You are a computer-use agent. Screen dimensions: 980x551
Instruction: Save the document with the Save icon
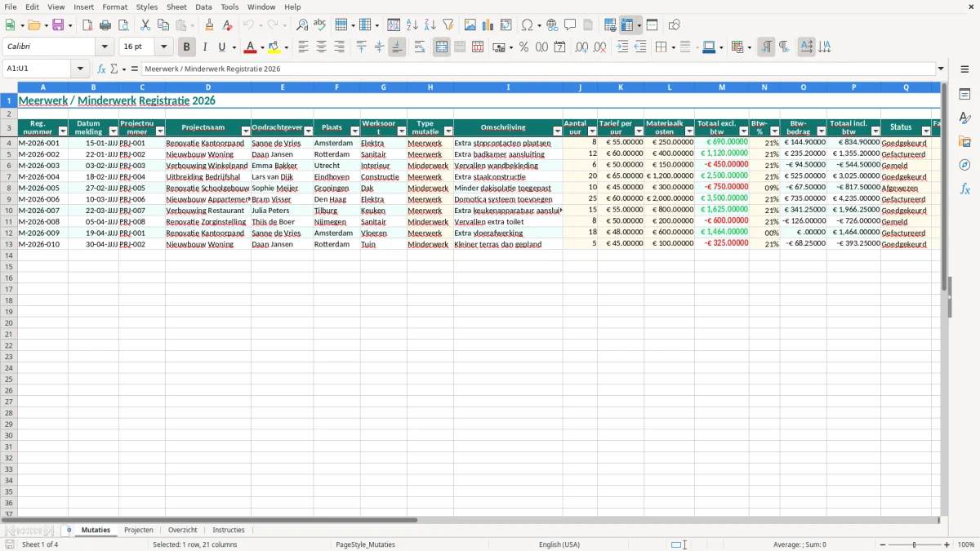click(x=58, y=25)
